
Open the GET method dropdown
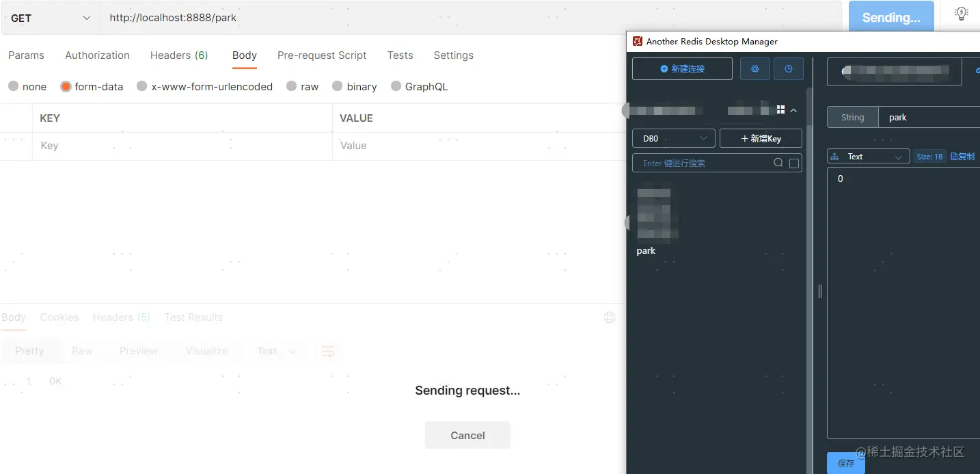pos(50,18)
